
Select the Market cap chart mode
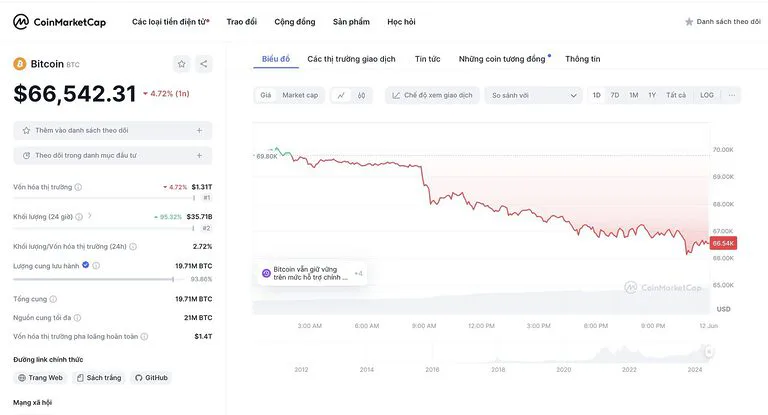pos(300,95)
